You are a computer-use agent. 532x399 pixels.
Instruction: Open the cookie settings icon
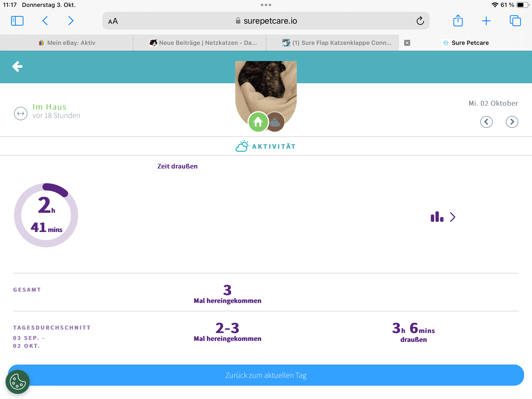coord(18,382)
